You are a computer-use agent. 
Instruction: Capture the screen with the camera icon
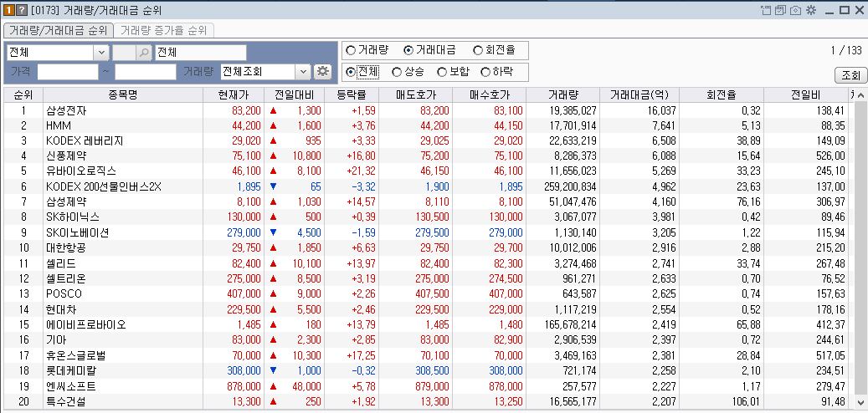click(x=795, y=10)
